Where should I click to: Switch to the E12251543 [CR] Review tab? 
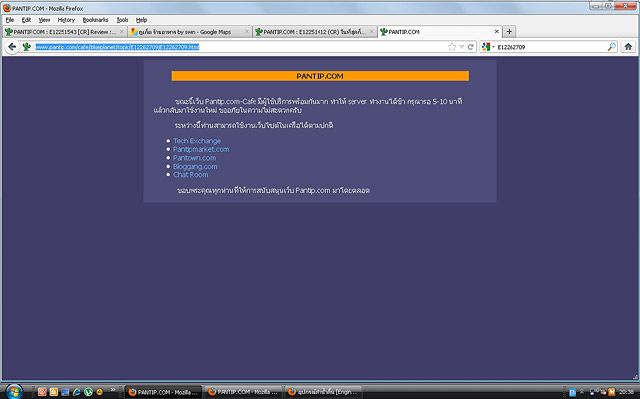(64, 31)
